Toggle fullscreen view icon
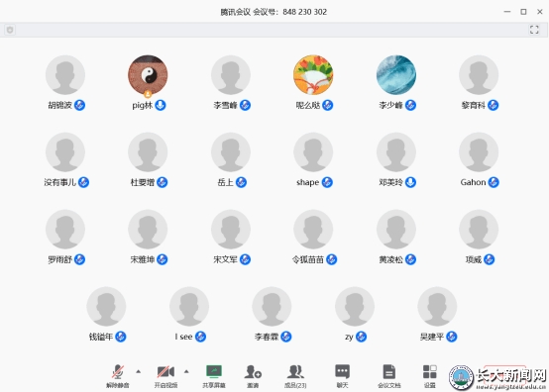The width and height of the screenshot is (549, 392). click(x=534, y=30)
